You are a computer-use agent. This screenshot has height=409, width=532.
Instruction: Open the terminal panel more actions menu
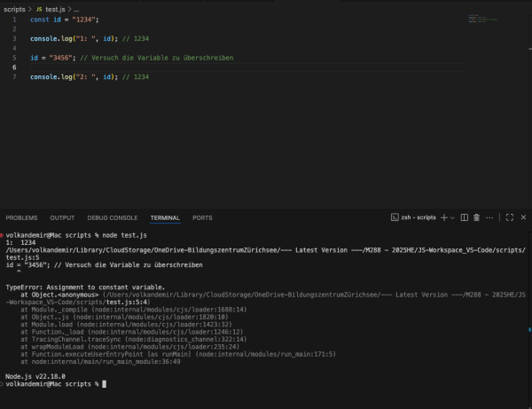click(x=489, y=217)
